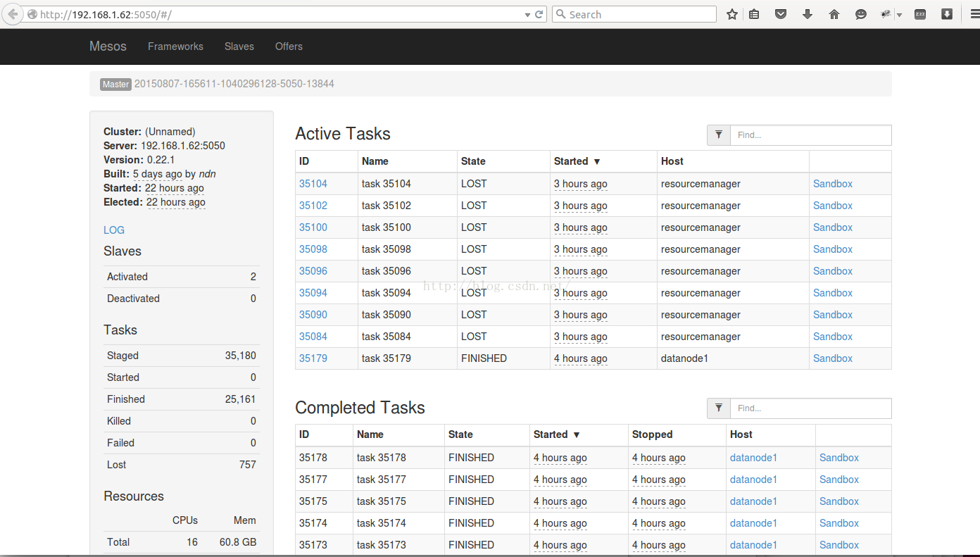Sort Completed Tasks by Started column
Viewport: 980px width, 557px height.
tap(557, 434)
